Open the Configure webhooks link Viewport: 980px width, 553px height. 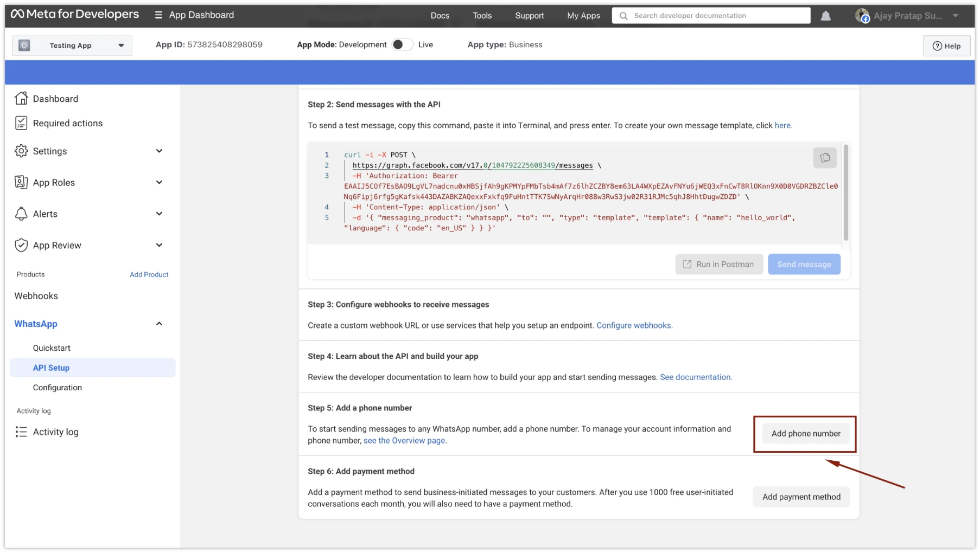coord(634,325)
